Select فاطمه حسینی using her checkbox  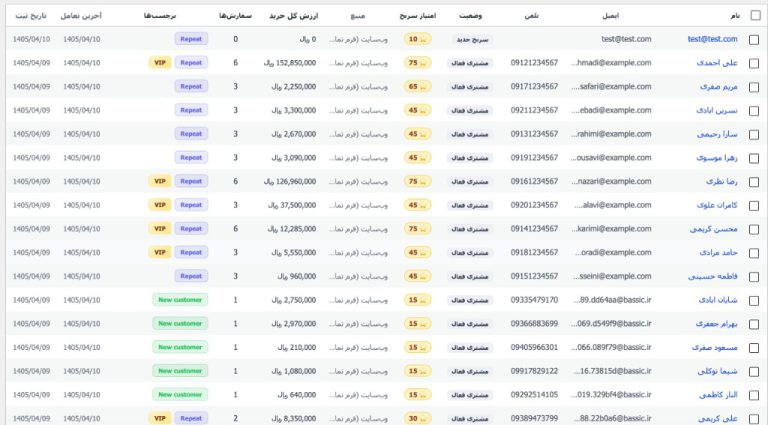pos(754,277)
